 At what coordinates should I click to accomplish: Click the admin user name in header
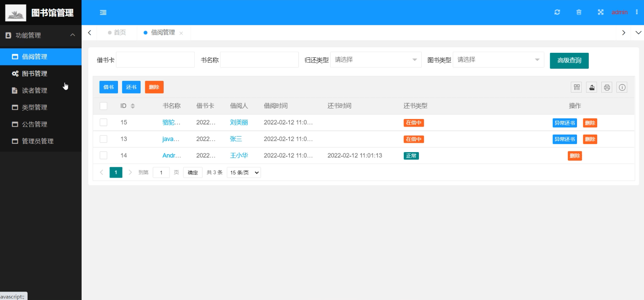pyautogui.click(x=619, y=12)
